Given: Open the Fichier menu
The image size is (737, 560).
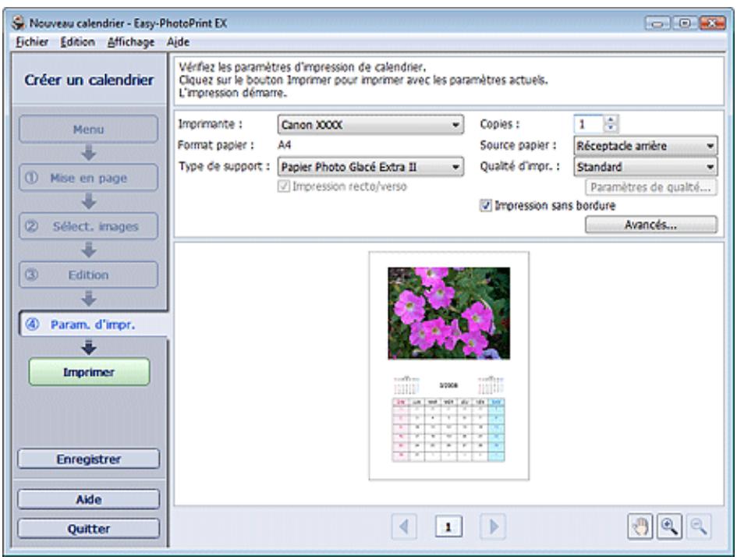Looking at the screenshot, I should click(x=32, y=42).
